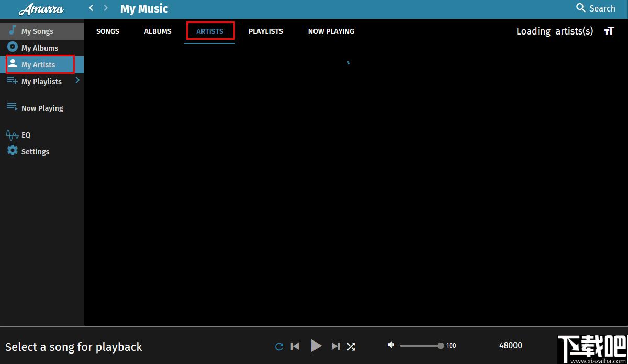This screenshot has width=628, height=364.
Task: Select My Artists sidebar entry
Action: [x=42, y=65]
